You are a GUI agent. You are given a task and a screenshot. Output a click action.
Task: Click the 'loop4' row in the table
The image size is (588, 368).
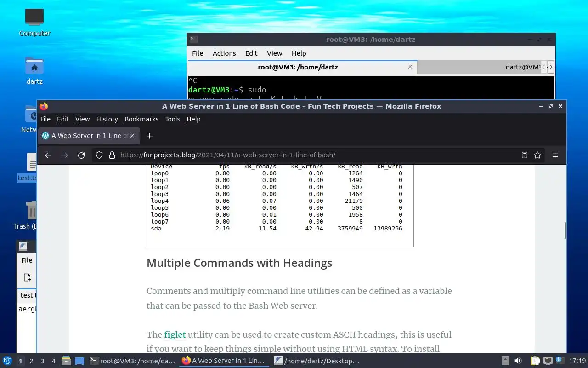pyautogui.click(x=277, y=201)
